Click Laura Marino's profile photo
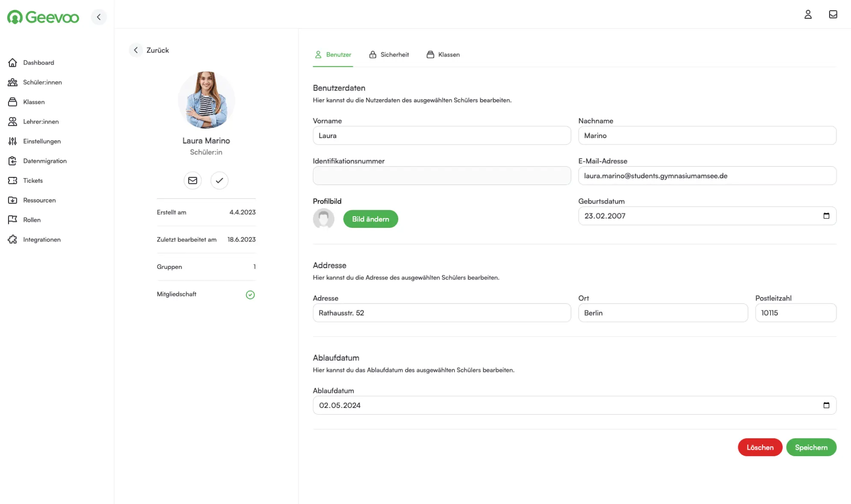851x504 pixels. 206,100
